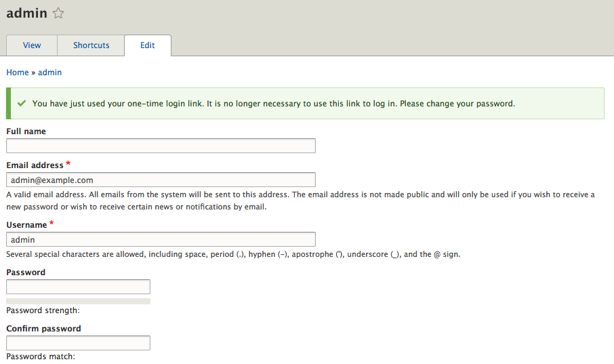Image resolution: width=614 pixels, height=364 pixels.
Task: Click the Username input box
Action: [x=161, y=239]
